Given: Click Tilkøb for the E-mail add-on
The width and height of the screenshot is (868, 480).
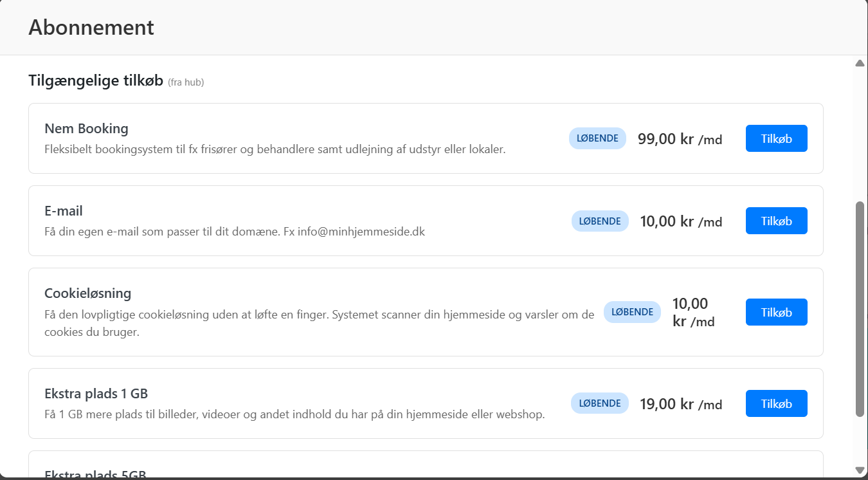Looking at the screenshot, I should (776, 221).
